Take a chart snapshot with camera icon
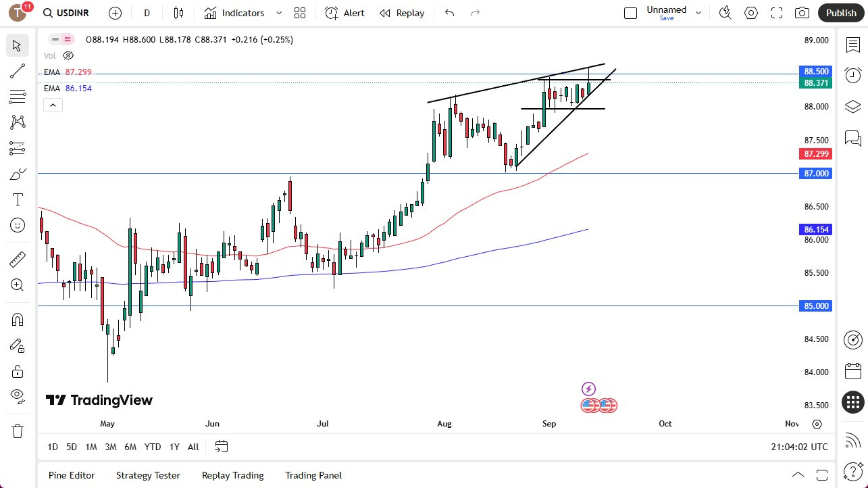868x488 pixels. [x=801, y=13]
